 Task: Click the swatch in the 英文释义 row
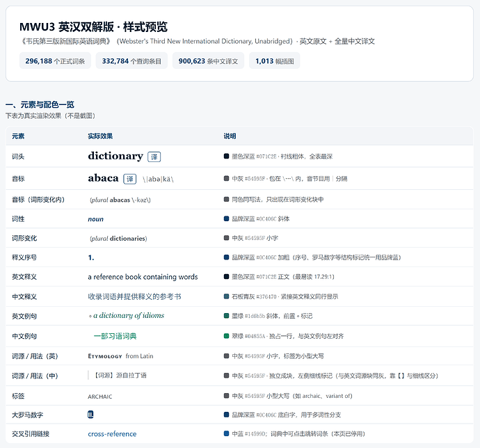point(227,276)
